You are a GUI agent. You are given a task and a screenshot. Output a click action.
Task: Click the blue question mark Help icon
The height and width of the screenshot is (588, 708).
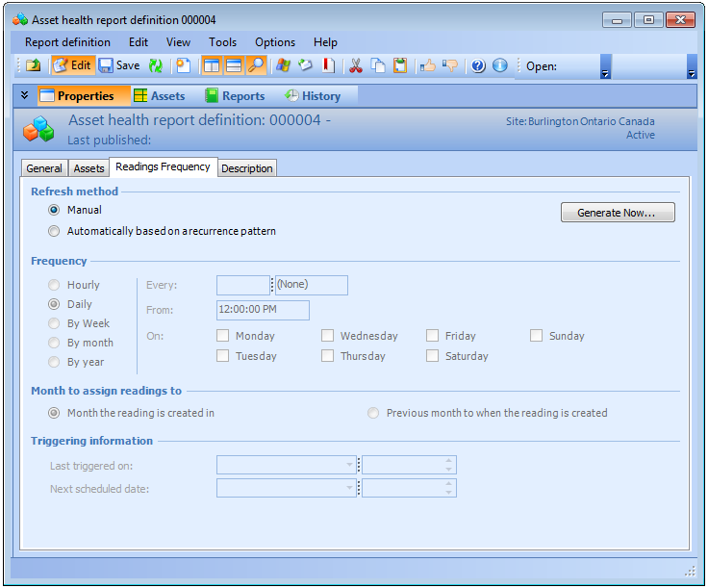click(478, 65)
